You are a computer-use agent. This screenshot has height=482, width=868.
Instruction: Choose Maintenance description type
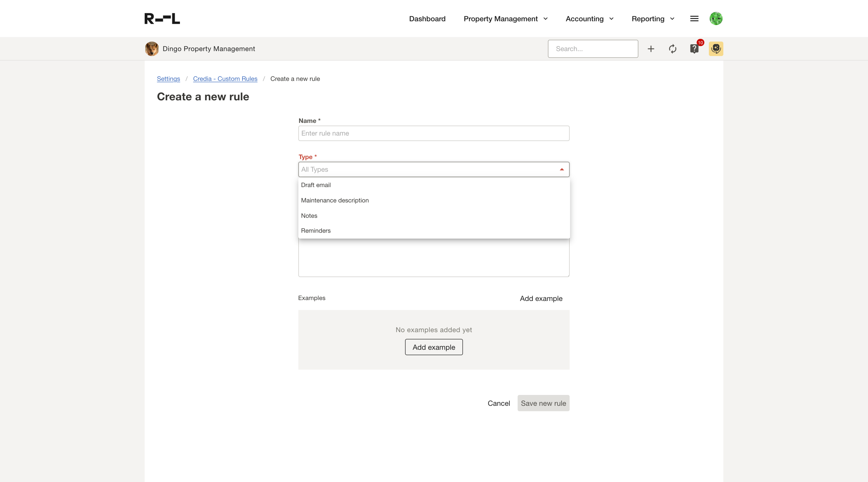click(335, 200)
